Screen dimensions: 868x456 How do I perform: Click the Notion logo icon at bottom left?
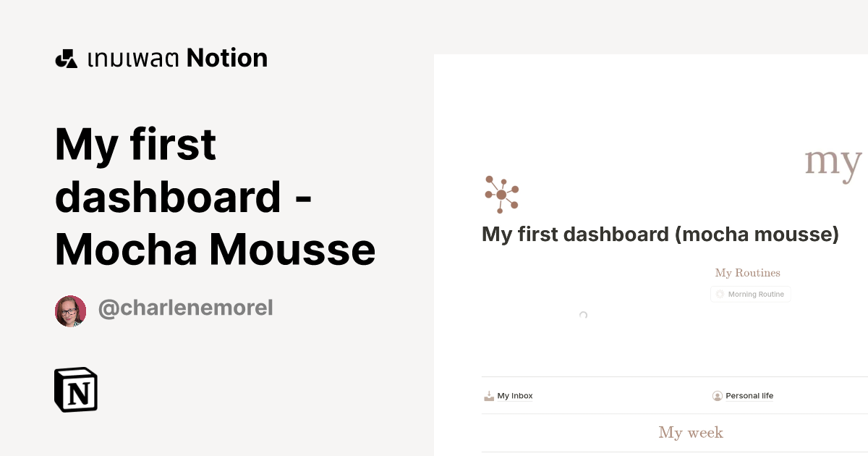(76, 389)
